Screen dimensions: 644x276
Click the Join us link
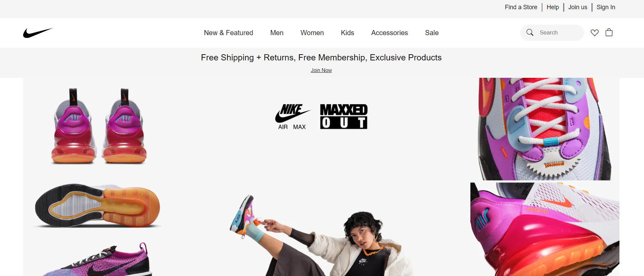[578, 7]
